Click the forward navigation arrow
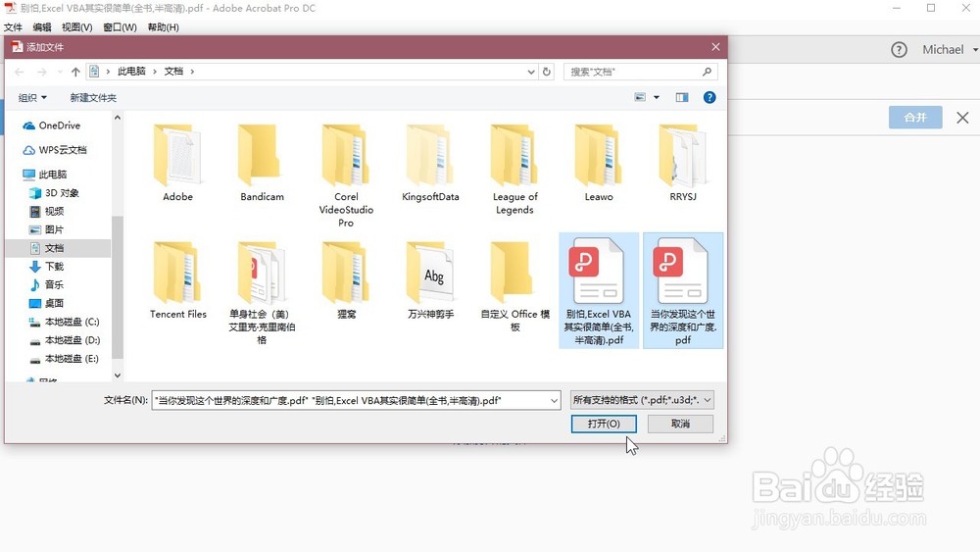Screen dimensions: 980x552 [42, 72]
